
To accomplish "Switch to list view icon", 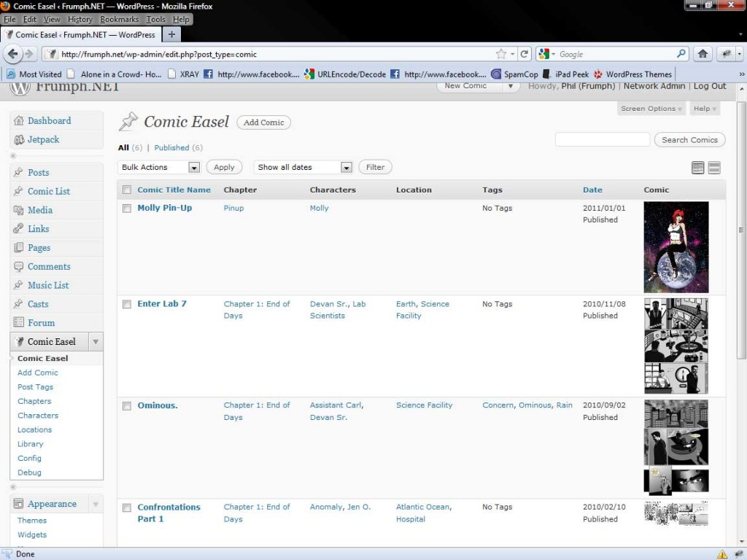I will coord(697,168).
